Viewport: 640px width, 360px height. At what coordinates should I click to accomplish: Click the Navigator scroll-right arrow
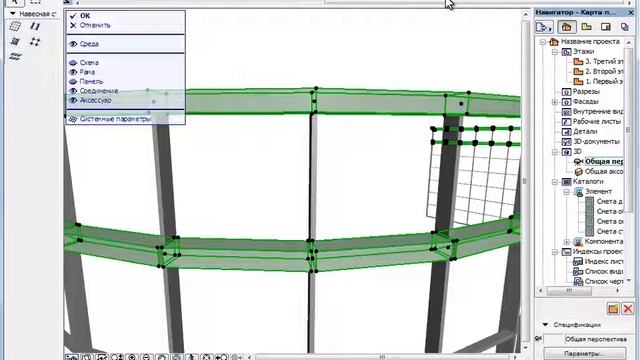pyautogui.click(x=618, y=291)
